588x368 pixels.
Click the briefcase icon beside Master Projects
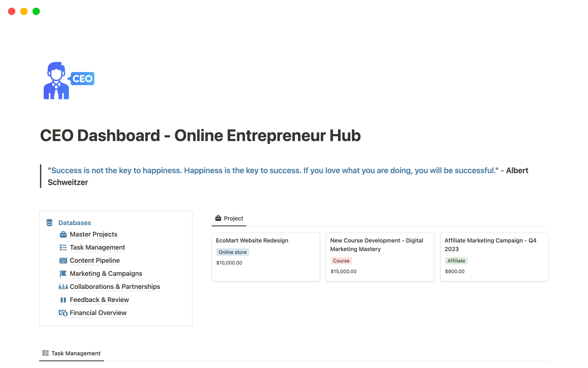[63, 234]
